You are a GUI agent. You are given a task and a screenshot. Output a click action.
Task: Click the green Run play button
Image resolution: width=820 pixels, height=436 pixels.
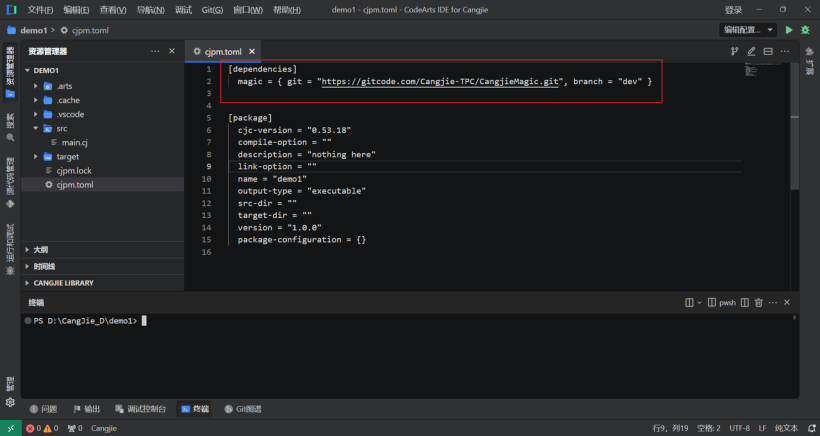pyautogui.click(x=789, y=30)
